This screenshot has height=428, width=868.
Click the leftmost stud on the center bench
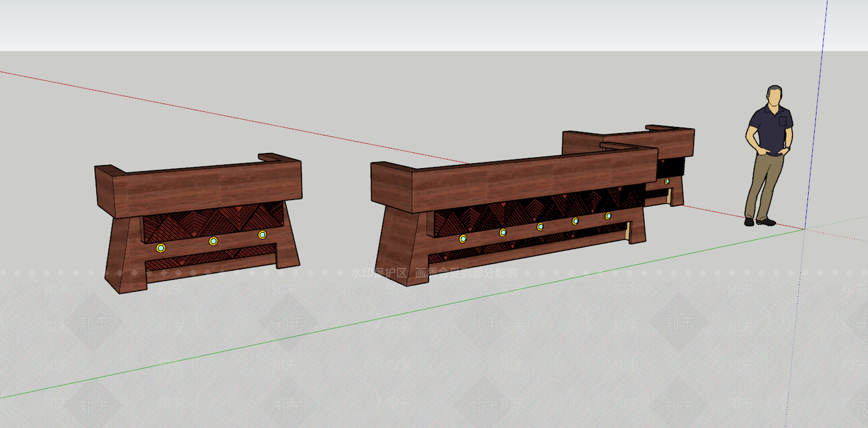pyautogui.click(x=463, y=239)
